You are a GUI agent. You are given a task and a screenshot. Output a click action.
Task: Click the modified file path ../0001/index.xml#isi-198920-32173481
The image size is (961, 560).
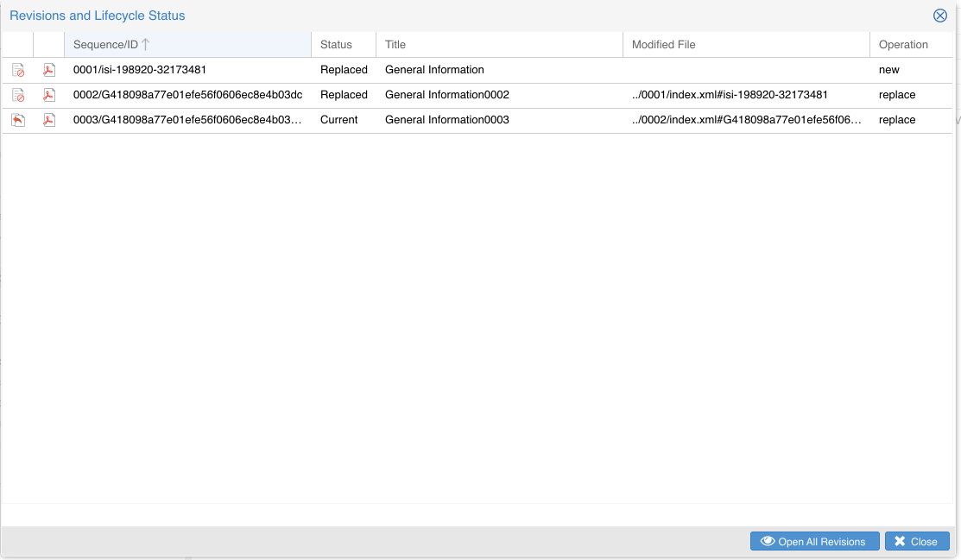tap(730, 95)
